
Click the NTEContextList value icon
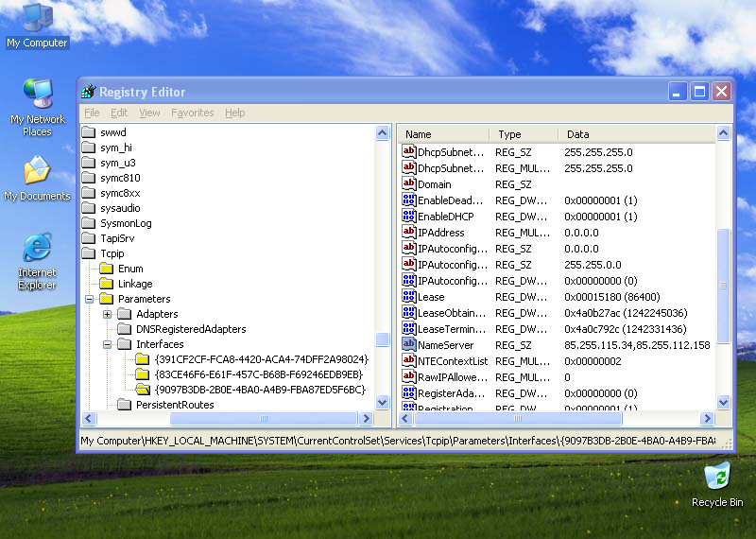coord(409,360)
